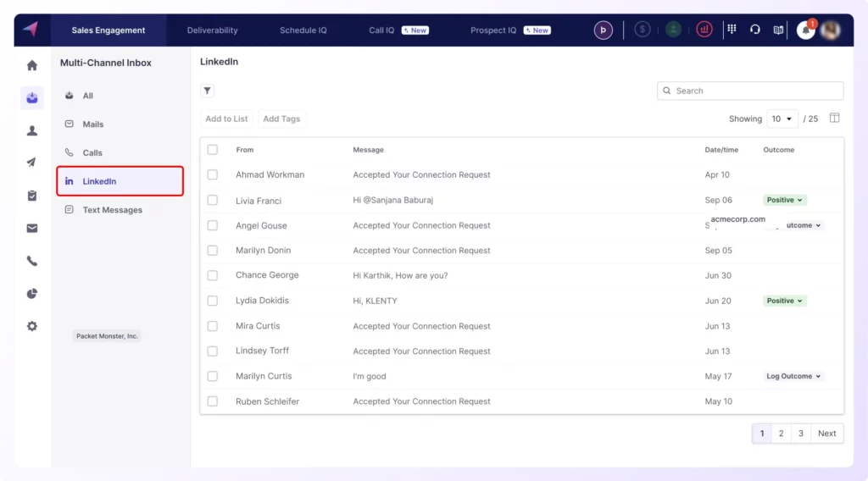
Task: Click the dollar sign circle icon
Action: (643, 30)
